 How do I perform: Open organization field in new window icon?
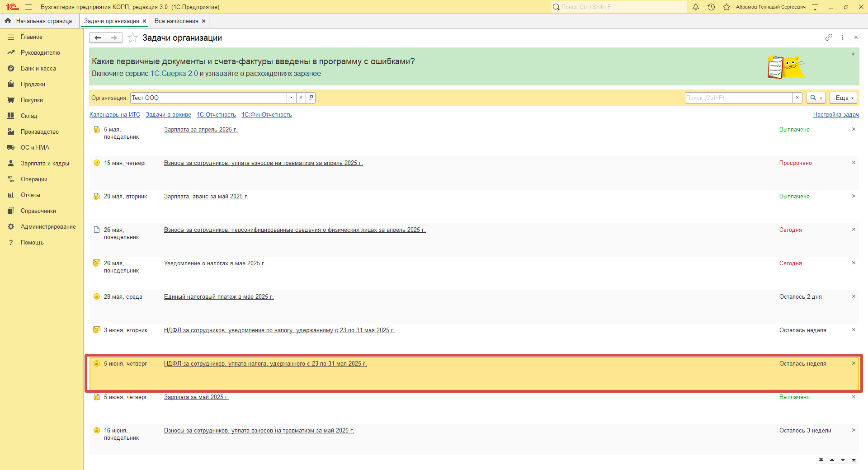[311, 98]
